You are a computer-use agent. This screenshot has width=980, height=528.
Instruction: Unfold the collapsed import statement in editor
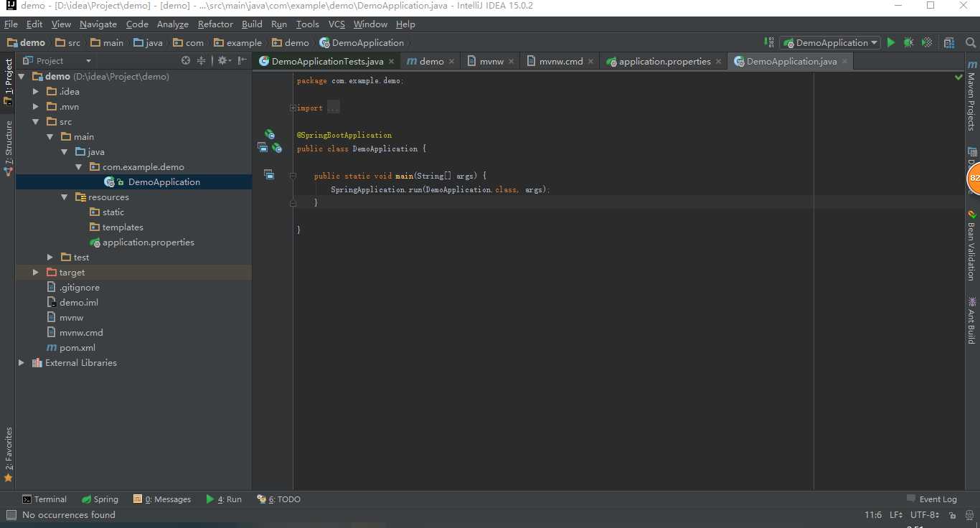coord(293,108)
